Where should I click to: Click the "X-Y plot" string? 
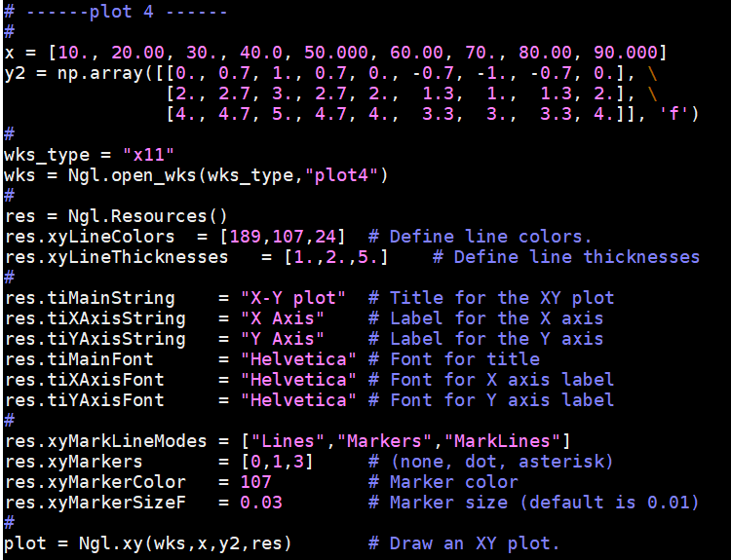point(292,298)
